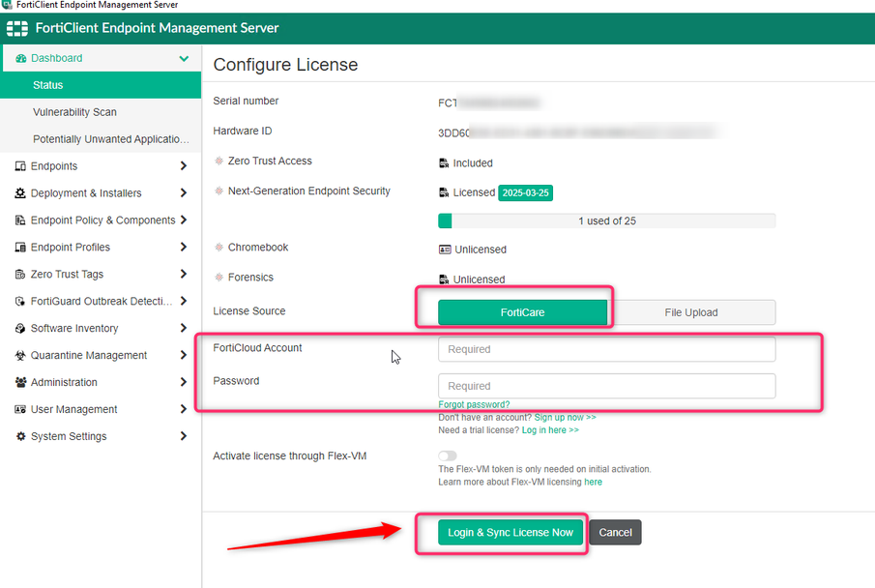This screenshot has height=588, width=875.
Task: Click the License Source label
Action: tap(248, 311)
